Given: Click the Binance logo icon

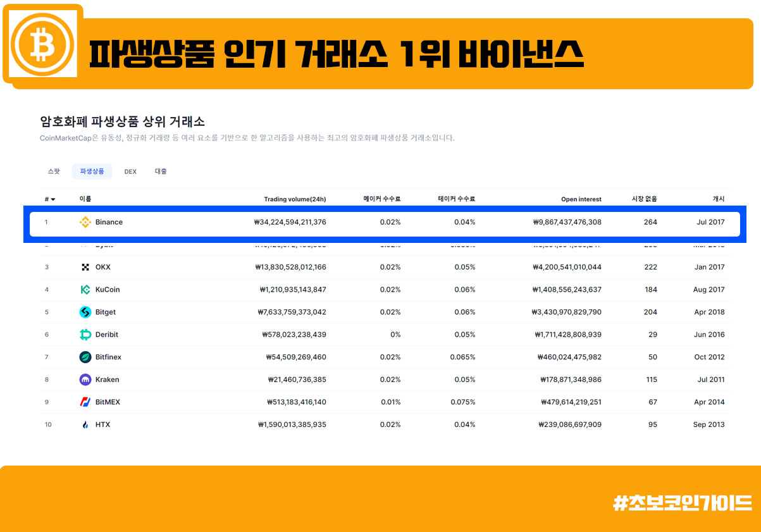Looking at the screenshot, I should pos(85,222).
